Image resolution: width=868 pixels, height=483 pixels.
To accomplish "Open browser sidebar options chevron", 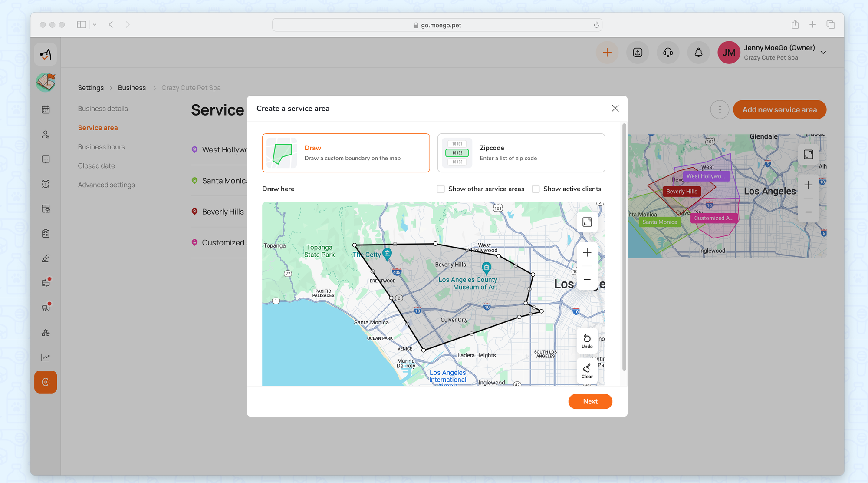I will point(95,25).
